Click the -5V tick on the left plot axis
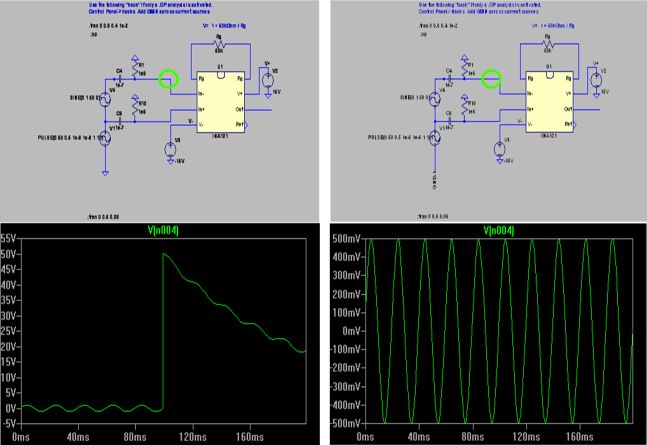 coord(8,424)
